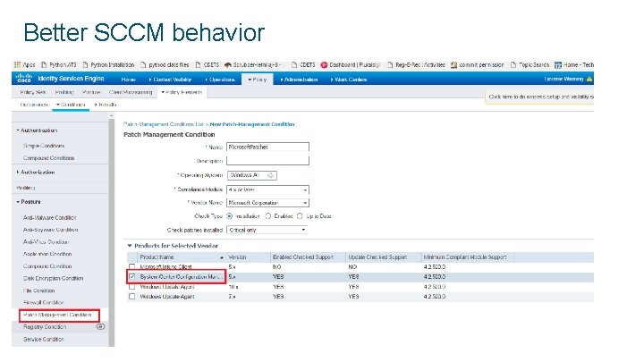Viewport: 644px width, 362px height.
Task: Click the Cisco logo icon
Action: (x=24, y=78)
